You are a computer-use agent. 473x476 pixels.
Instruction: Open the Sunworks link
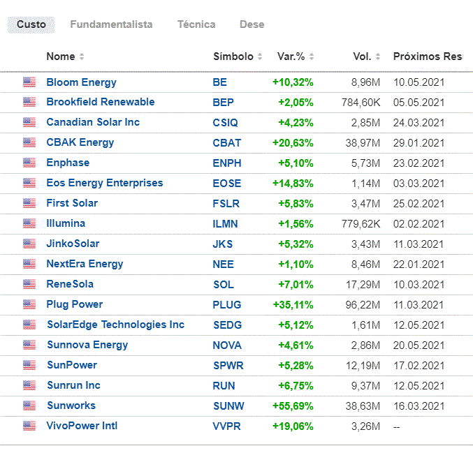click(x=71, y=406)
